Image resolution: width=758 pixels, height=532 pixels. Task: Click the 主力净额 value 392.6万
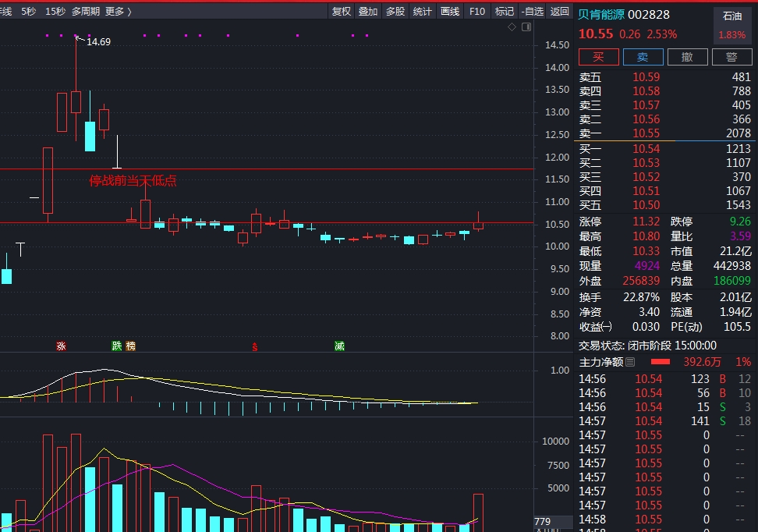tap(702, 362)
